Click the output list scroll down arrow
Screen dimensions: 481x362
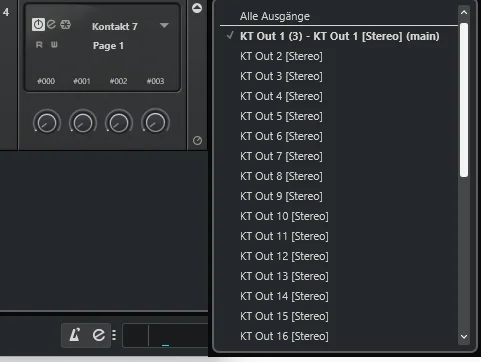[x=464, y=337]
